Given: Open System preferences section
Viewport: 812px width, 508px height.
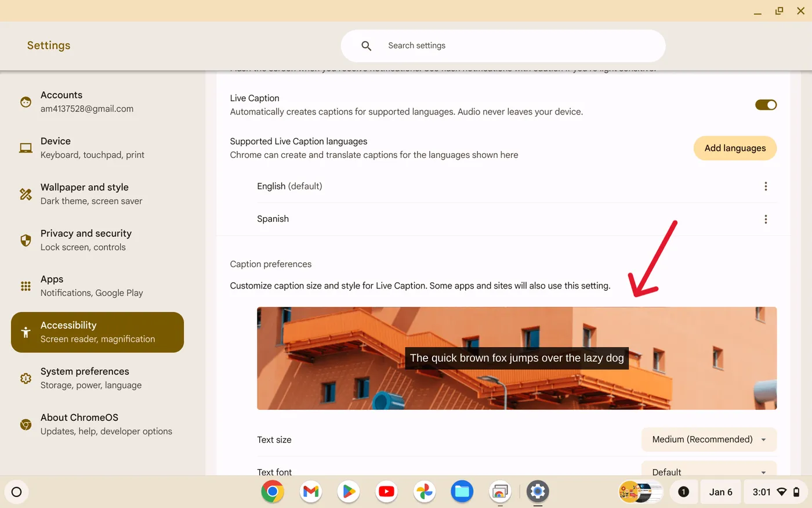Looking at the screenshot, I should [97, 379].
